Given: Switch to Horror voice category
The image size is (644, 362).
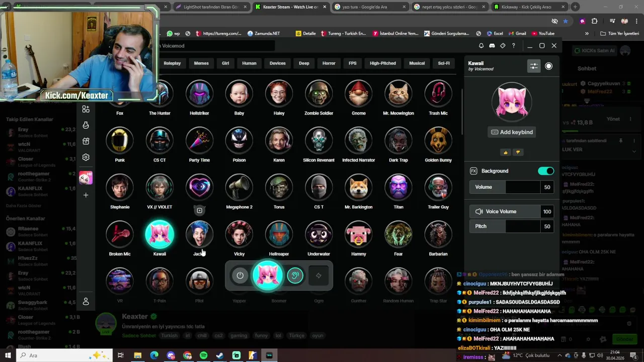Looking at the screenshot, I should 329,63.
